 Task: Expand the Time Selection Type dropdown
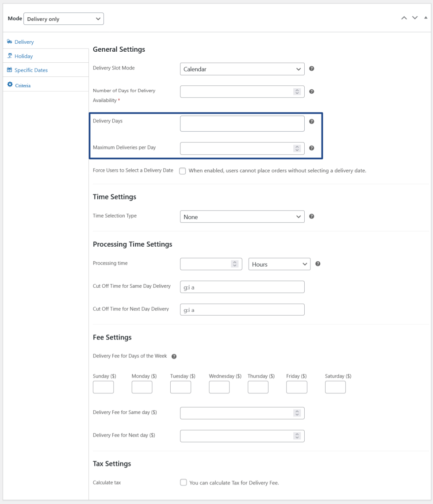click(242, 217)
